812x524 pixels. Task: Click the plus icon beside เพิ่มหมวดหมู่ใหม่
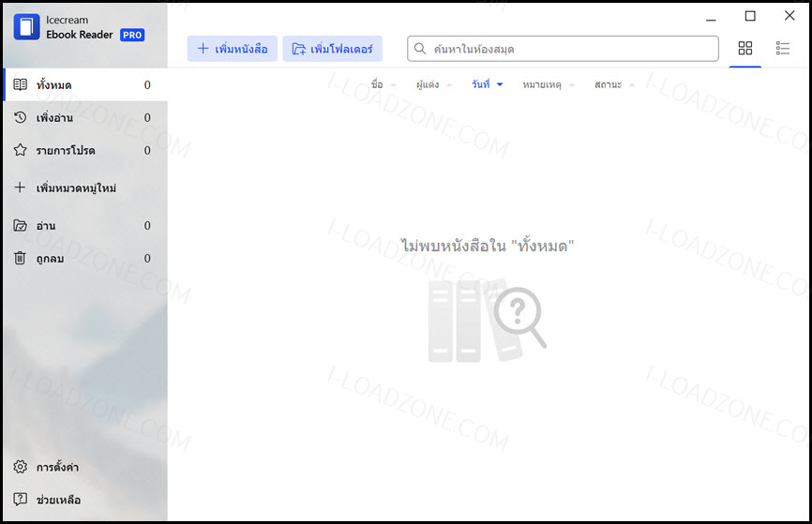(20, 187)
